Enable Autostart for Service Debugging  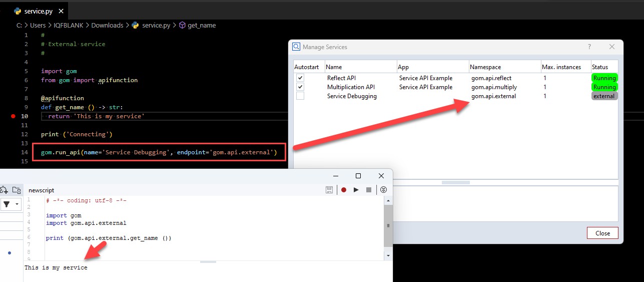(300, 96)
